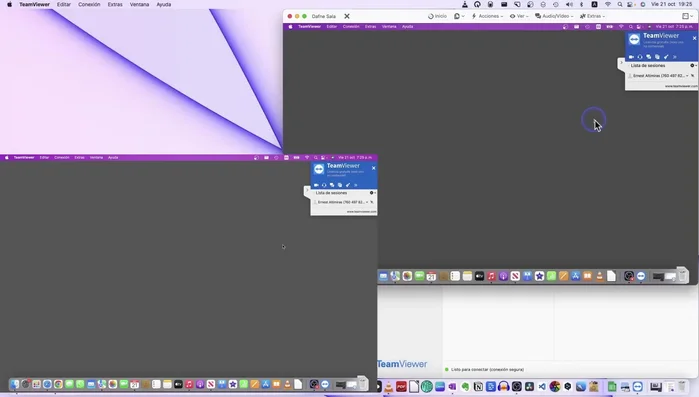This screenshot has height=397, width=699.
Task: Open the Ventana menu in the Mac menu bar
Action: 140,4
